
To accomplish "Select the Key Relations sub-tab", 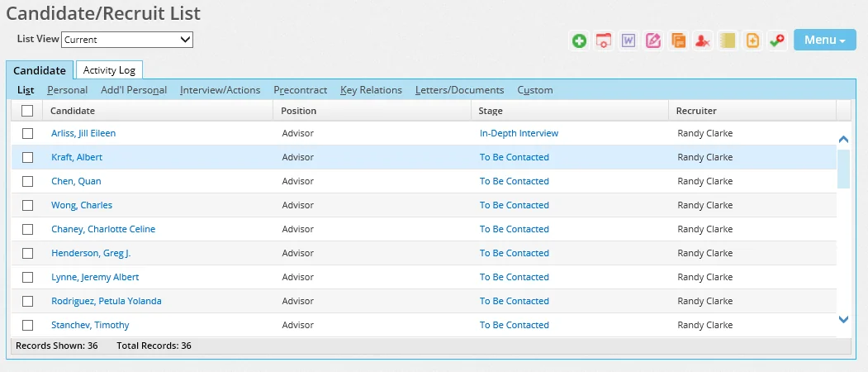I will pyautogui.click(x=372, y=90).
